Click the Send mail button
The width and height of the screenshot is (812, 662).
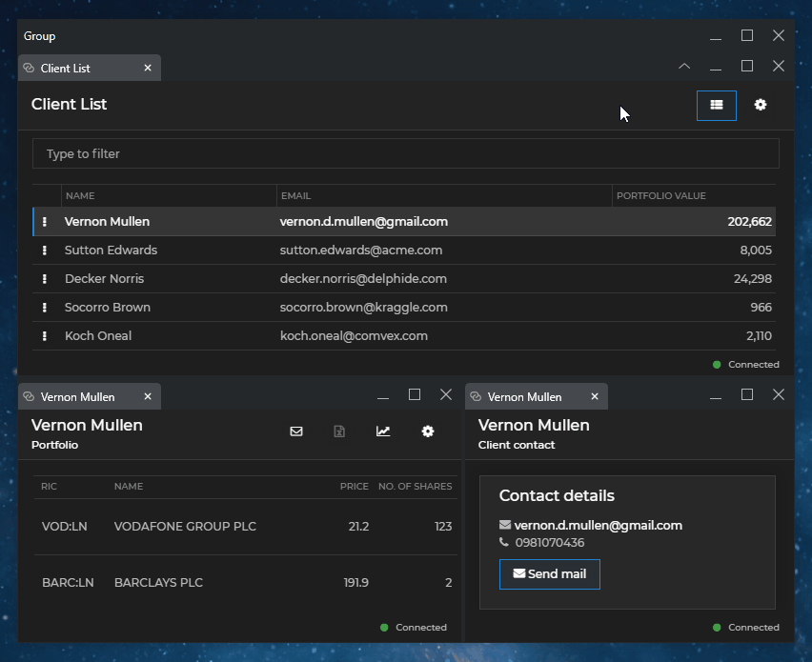(x=550, y=574)
